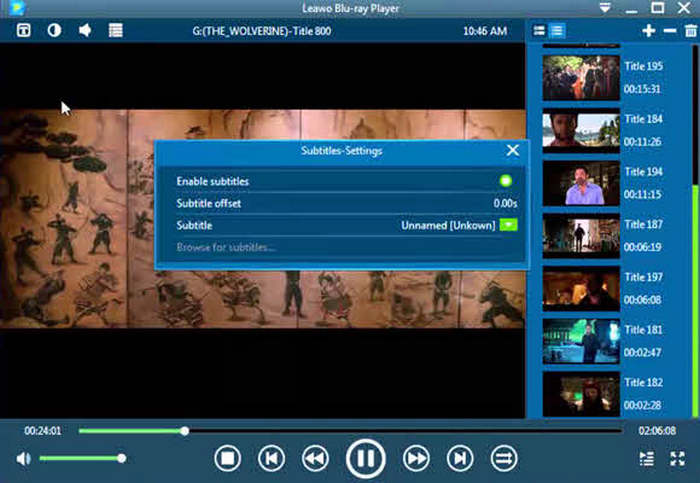Image resolution: width=700 pixels, height=483 pixels.
Task: Play Title 184 thumbnail
Action: pyautogui.click(x=581, y=130)
